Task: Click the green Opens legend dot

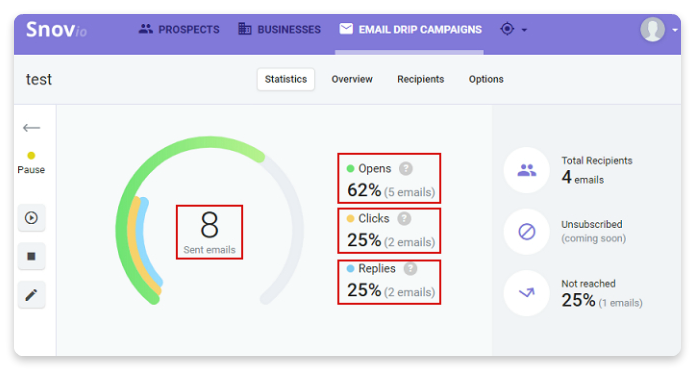Action: pyautogui.click(x=350, y=168)
